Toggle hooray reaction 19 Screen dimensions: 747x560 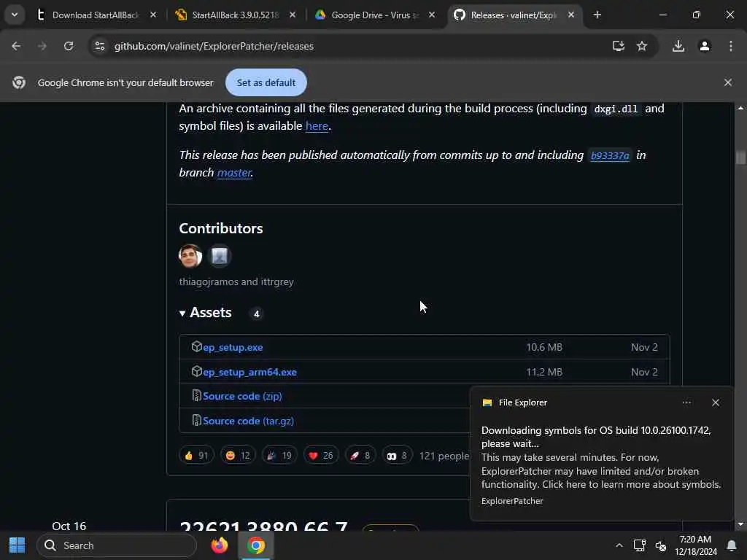click(x=279, y=456)
